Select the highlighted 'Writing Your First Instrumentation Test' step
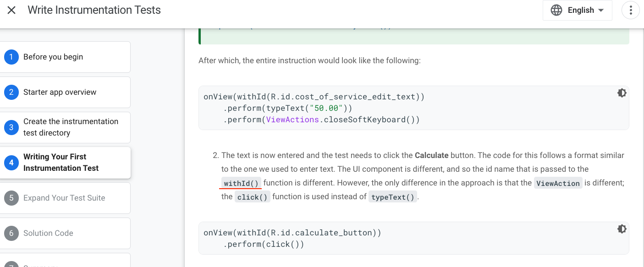Viewport: 644px width, 267px height. pos(66,163)
